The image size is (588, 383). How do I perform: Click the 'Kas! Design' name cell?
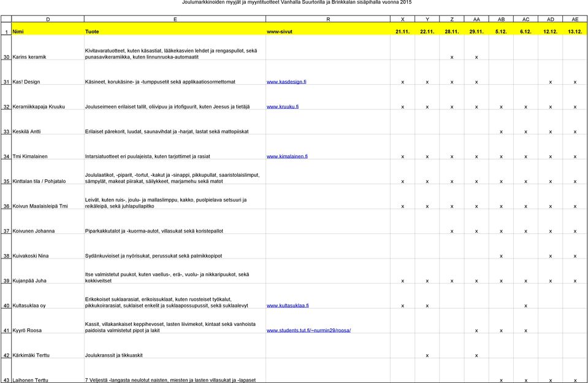pos(48,72)
